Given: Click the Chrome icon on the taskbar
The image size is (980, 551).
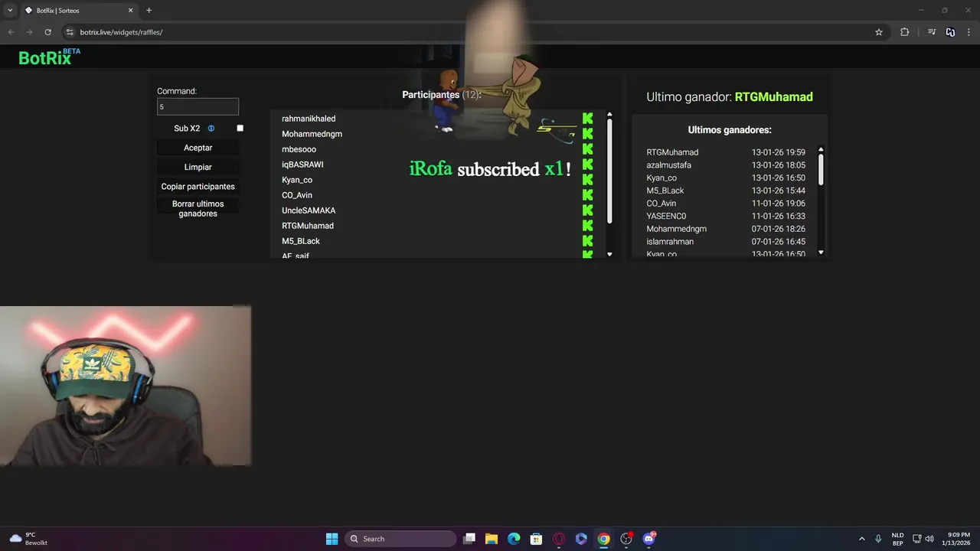Looking at the screenshot, I should click(604, 539).
